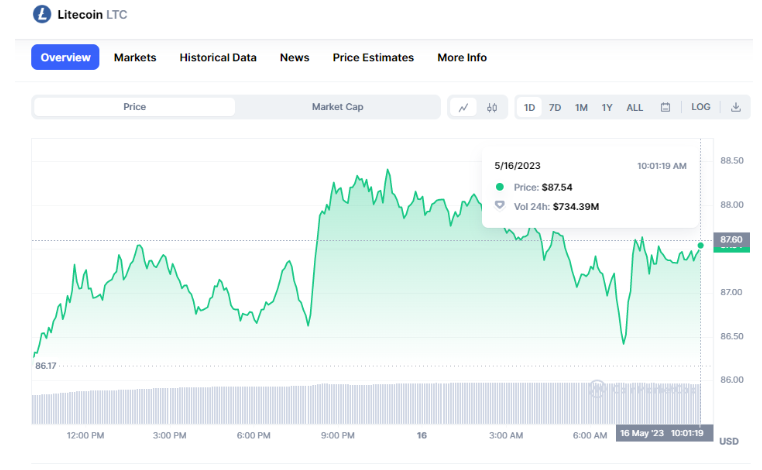The height and width of the screenshot is (470, 762).
Task: Open the Markets tab
Action: pyautogui.click(x=135, y=57)
